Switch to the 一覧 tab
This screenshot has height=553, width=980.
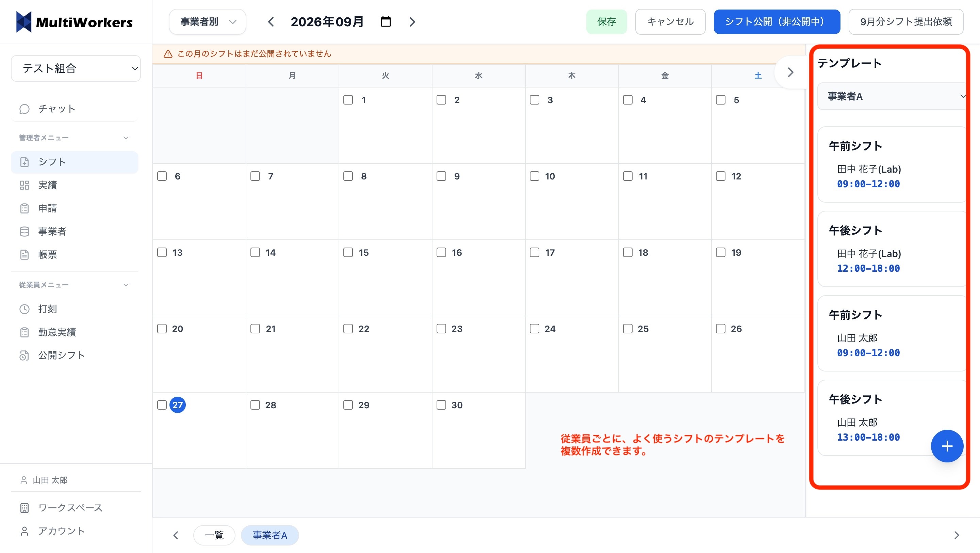coord(214,535)
